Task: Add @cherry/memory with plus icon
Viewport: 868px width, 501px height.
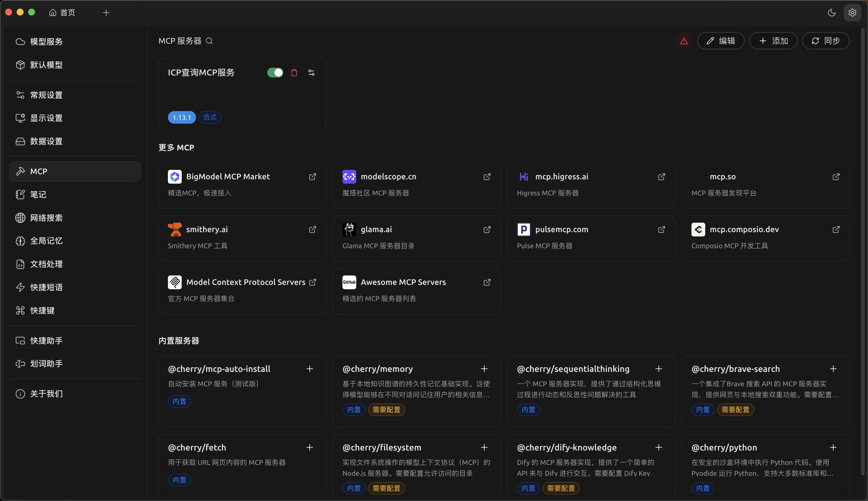Action: 484,369
